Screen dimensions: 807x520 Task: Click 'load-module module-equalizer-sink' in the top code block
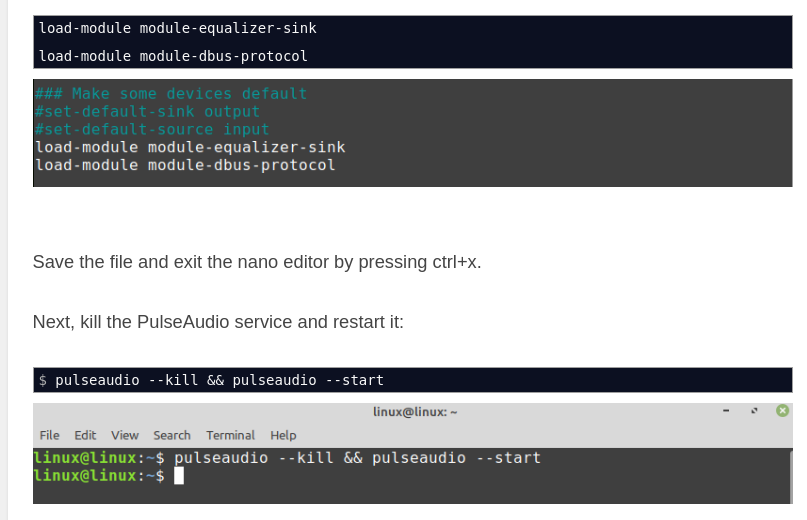click(x=178, y=28)
